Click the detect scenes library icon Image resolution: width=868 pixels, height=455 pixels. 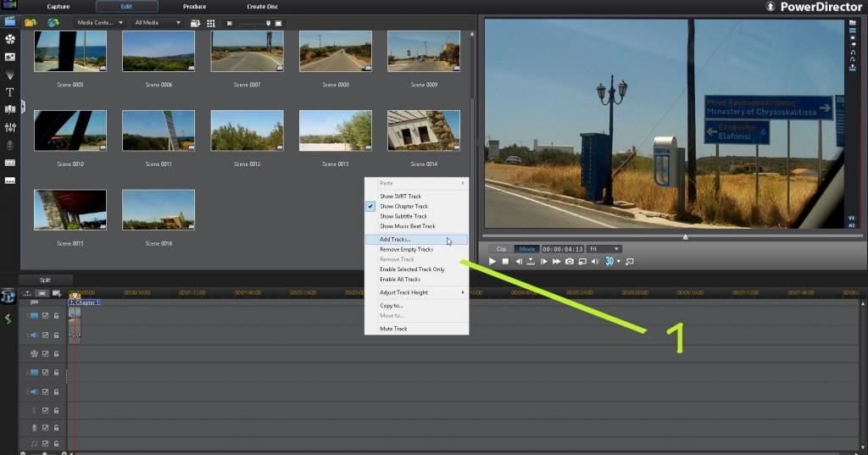pyautogui.click(x=196, y=23)
